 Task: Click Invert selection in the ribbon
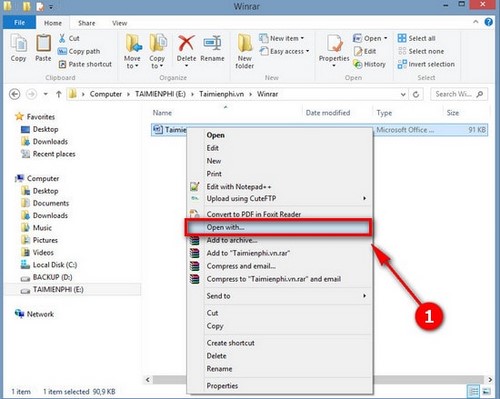click(426, 64)
